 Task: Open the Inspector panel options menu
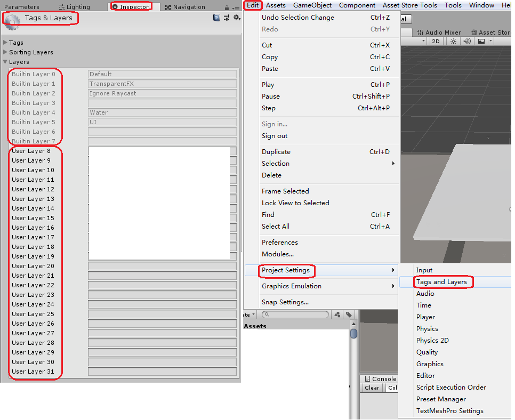point(236,8)
